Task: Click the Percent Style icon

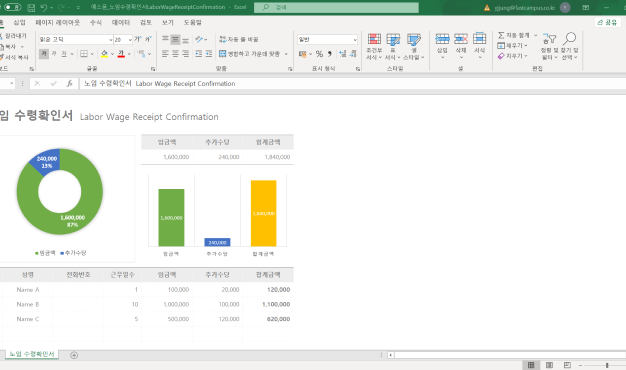Action: [319, 53]
